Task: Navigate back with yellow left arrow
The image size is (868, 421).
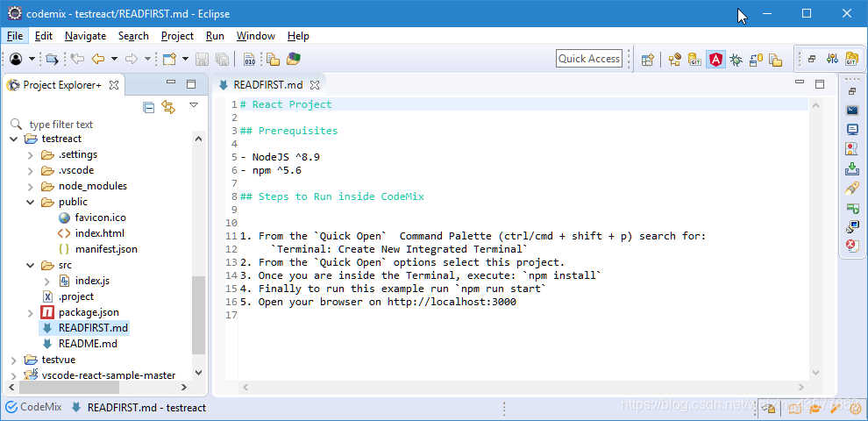Action: [x=98, y=59]
